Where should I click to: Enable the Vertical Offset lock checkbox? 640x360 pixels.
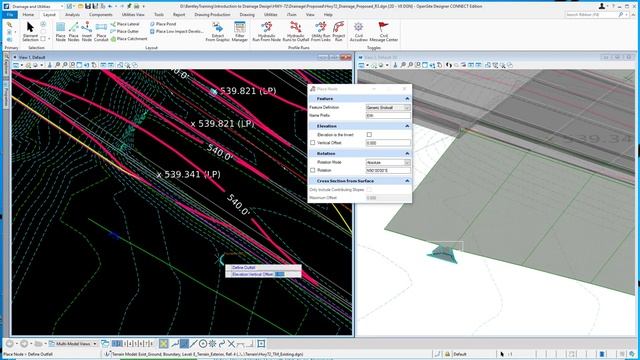pos(313,143)
